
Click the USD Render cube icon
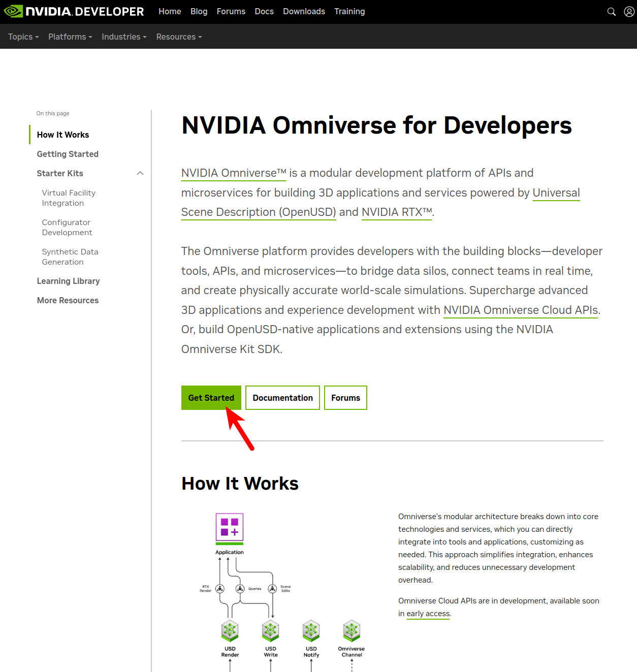click(230, 631)
